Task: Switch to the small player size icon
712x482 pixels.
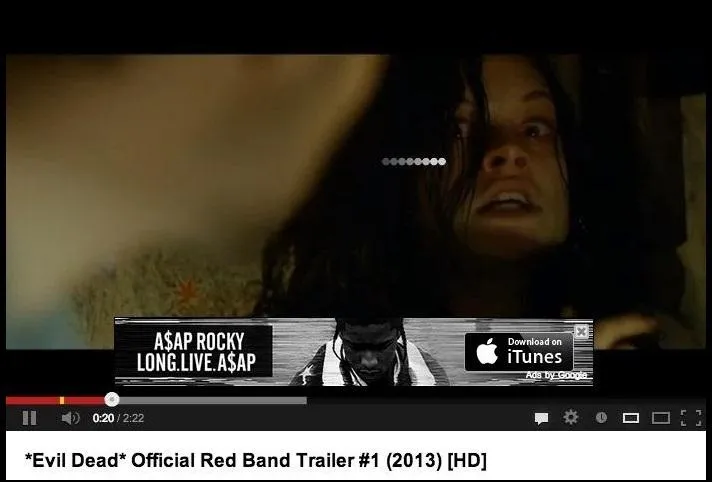Action: (631, 418)
